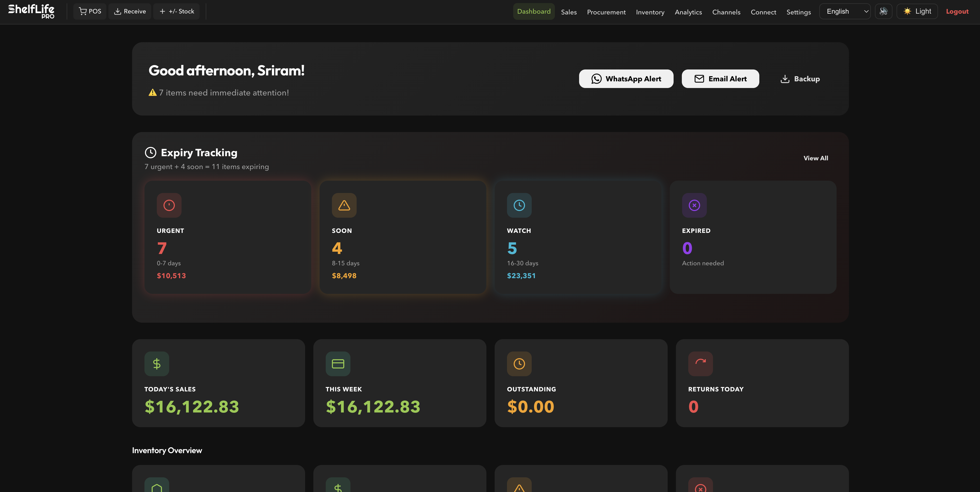This screenshot has width=980, height=492.
Task: Start a data Backup
Action: [800, 79]
